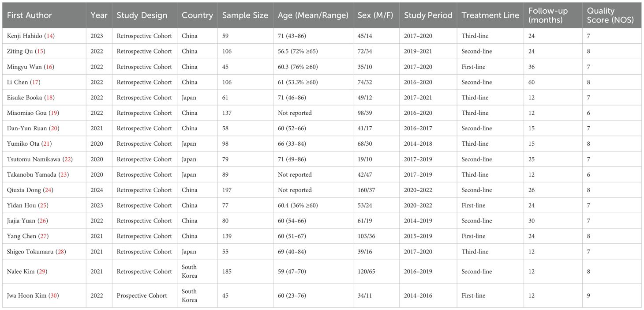Select the Study Period header cell
This screenshot has width=644, height=310.
pyautogui.click(x=428, y=15)
